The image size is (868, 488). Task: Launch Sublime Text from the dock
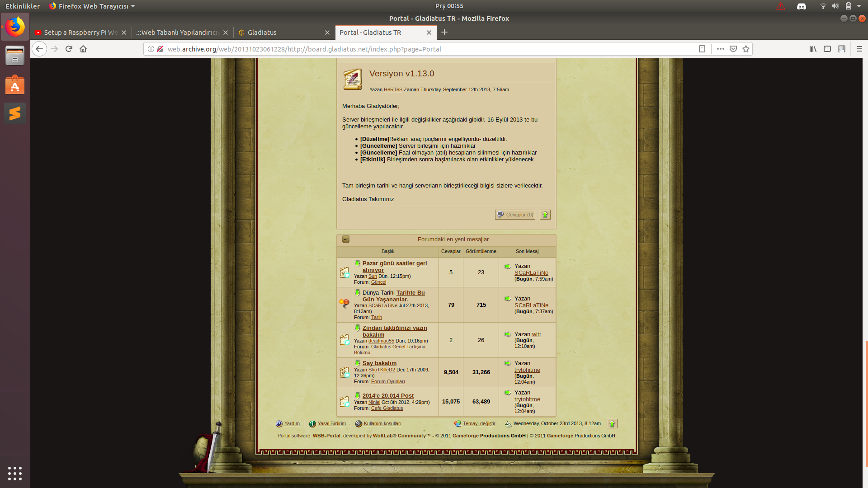tap(15, 113)
